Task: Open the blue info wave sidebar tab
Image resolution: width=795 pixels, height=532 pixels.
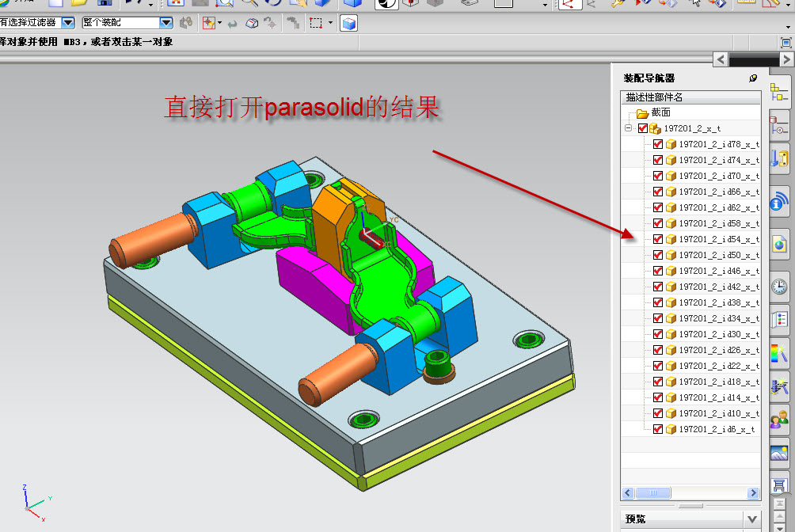Action: click(x=779, y=202)
